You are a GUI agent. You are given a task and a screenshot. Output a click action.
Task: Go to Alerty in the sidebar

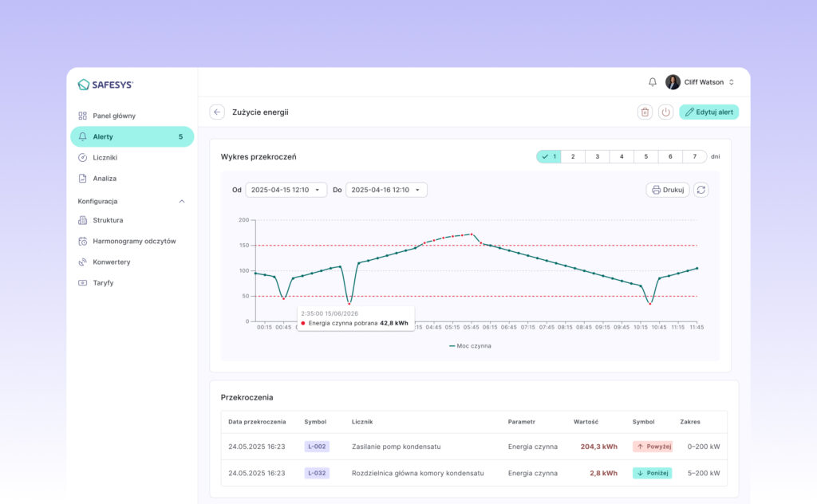click(132, 136)
